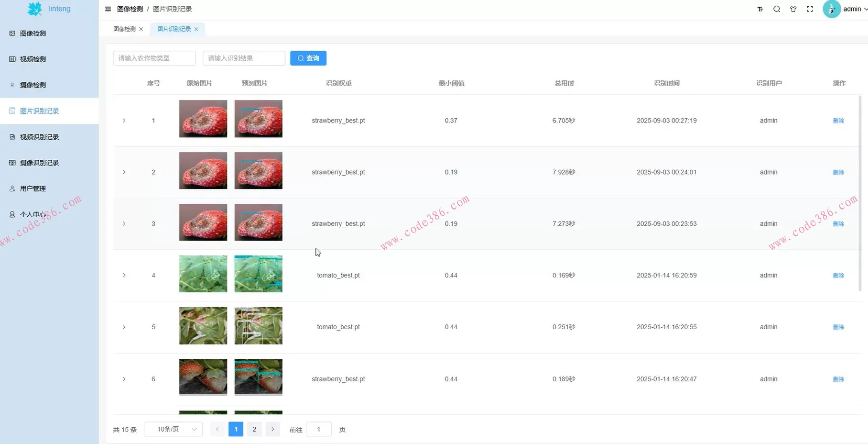The image size is (868, 444).
Task: Click the search magnifier icon in header
Action: tap(777, 9)
